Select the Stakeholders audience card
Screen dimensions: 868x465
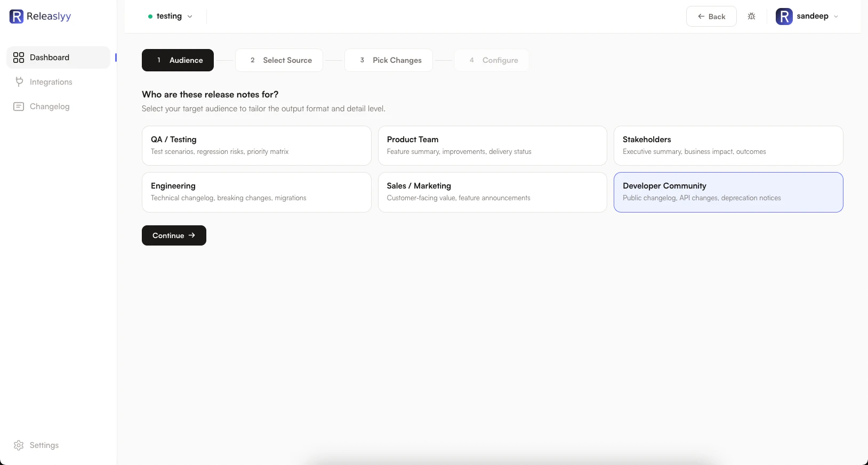coord(728,145)
